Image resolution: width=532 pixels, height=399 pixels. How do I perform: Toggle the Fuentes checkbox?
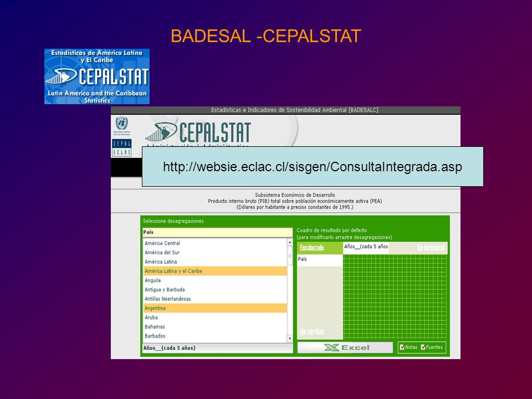click(423, 347)
